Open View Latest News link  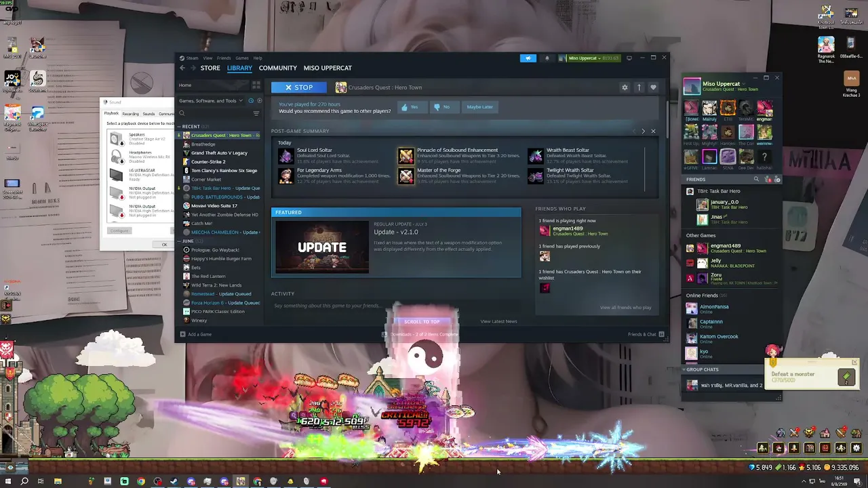pyautogui.click(x=498, y=321)
